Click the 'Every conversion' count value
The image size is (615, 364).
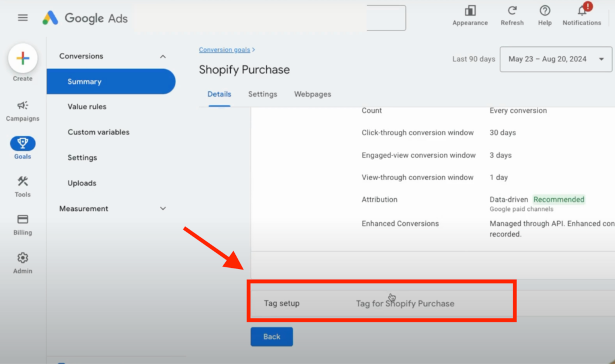click(x=518, y=111)
